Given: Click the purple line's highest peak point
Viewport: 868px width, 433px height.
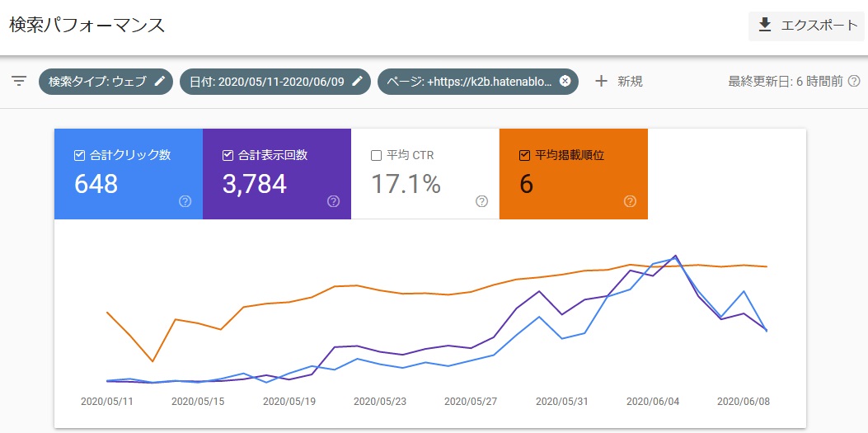Looking at the screenshot, I should tap(675, 256).
